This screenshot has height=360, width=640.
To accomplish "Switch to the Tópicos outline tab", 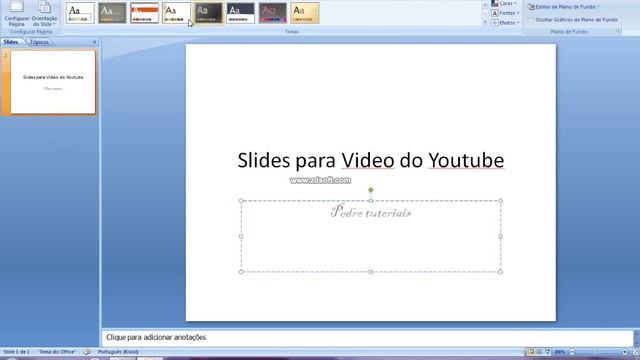I will click(x=39, y=42).
